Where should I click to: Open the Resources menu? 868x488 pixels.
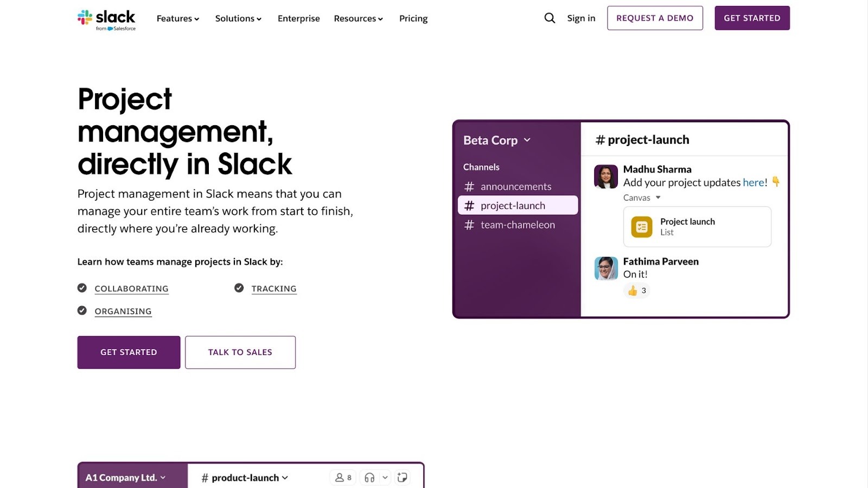358,18
